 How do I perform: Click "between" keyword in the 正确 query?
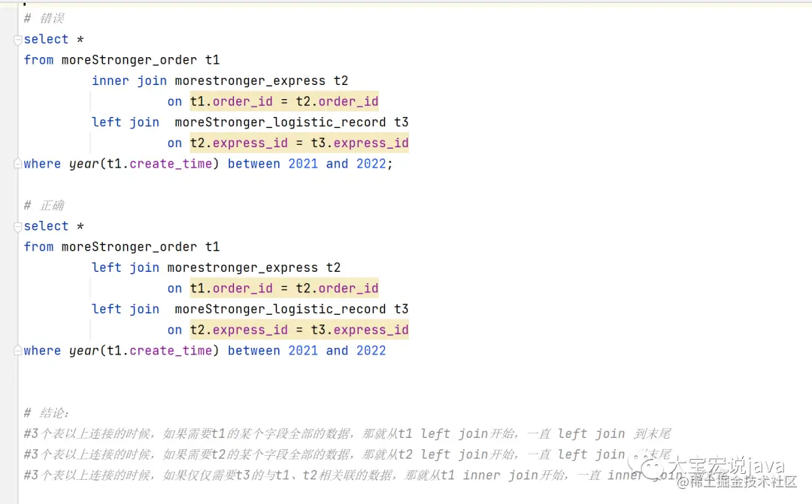[254, 351]
